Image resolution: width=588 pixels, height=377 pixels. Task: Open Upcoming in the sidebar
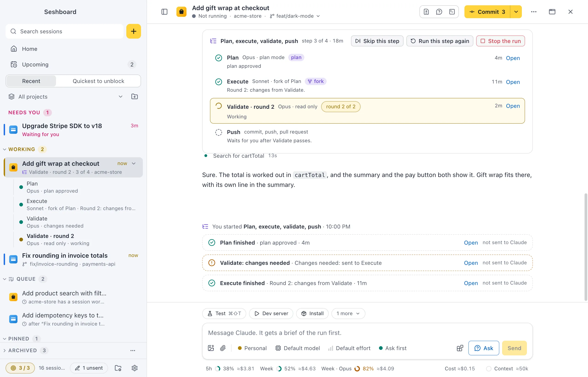tap(73, 64)
